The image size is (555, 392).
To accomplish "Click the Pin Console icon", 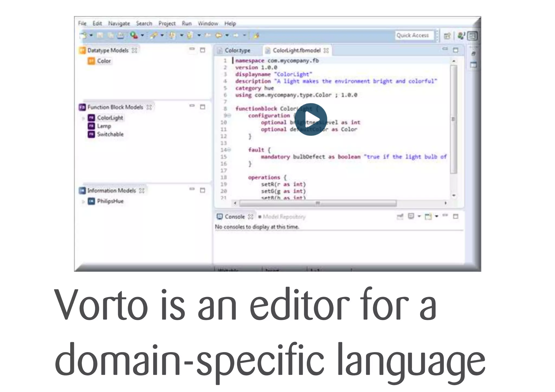I will click(400, 217).
